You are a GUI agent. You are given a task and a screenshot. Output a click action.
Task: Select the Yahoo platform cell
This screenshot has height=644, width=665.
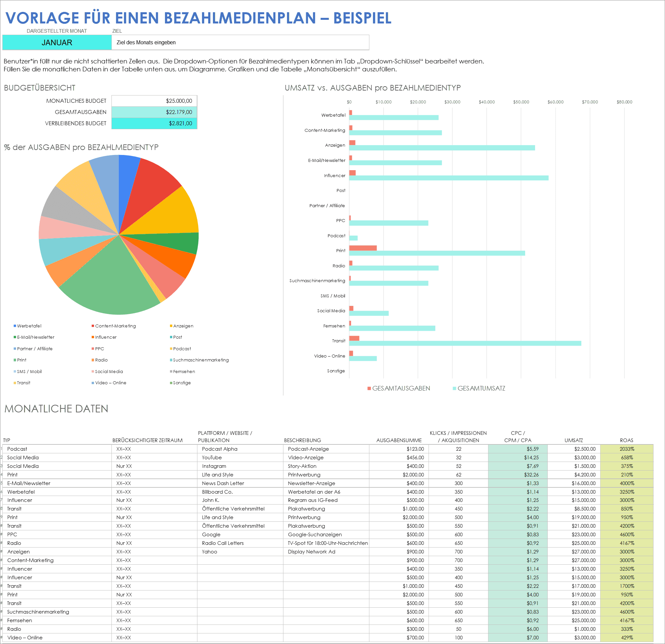[240, 552]
